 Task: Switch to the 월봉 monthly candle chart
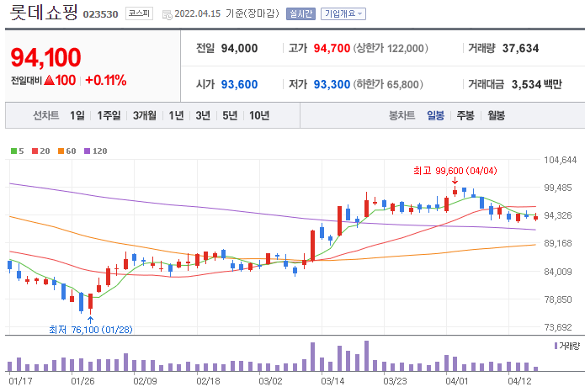coord(497,115)
